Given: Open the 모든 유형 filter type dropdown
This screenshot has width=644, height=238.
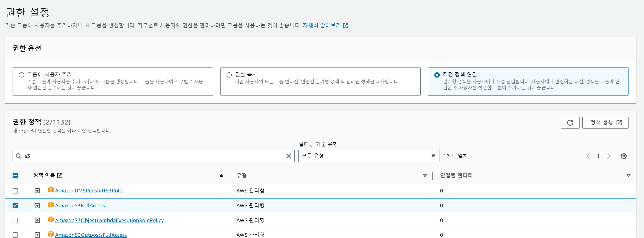Looking at the screenshot, I should 368,156.
